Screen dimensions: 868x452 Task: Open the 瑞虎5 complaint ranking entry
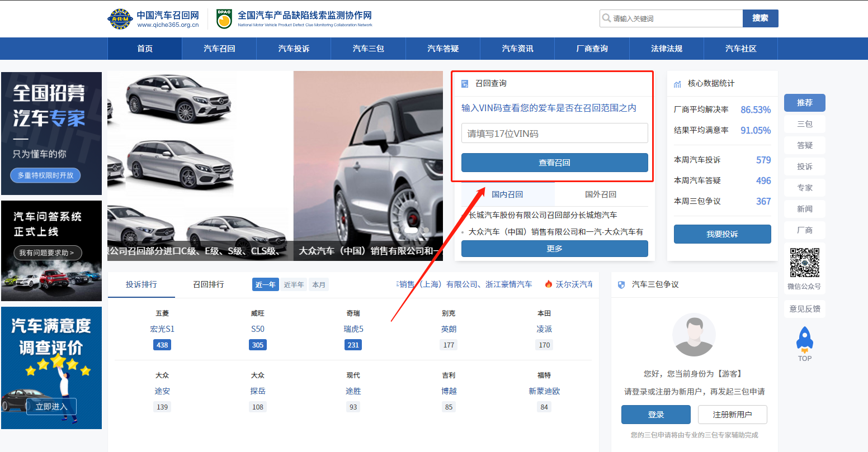click(x=353, y=329)
